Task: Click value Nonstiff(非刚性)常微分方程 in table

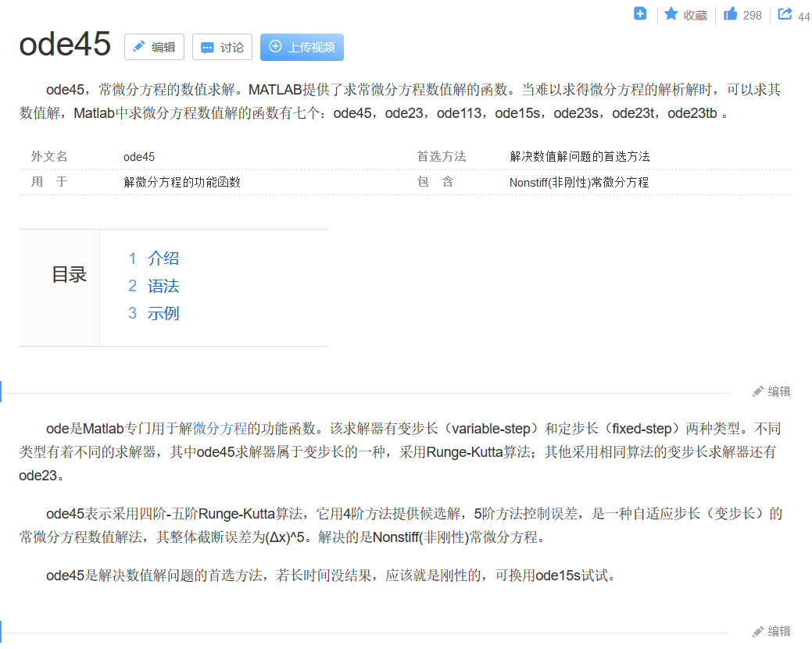Action: tap(579, 182)
